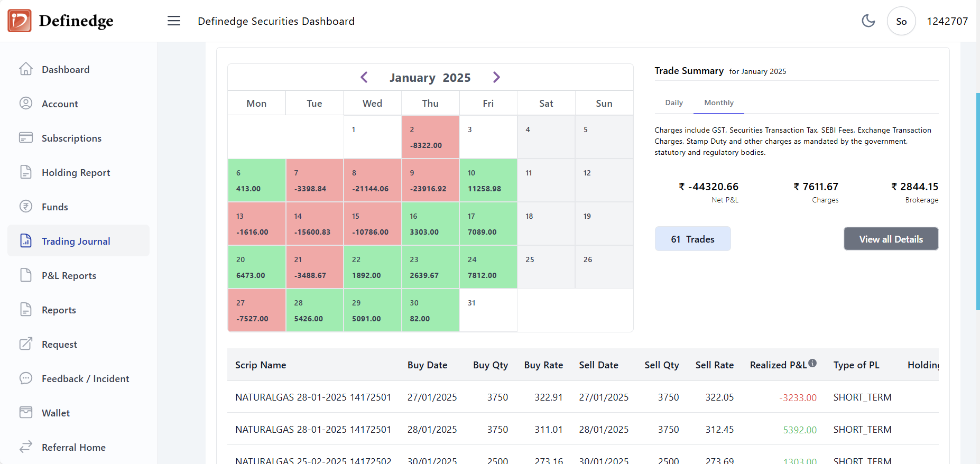This screenshot has height=464, width=980.
Task: Open Wallet sidebar link
Action: click(78, 413)
